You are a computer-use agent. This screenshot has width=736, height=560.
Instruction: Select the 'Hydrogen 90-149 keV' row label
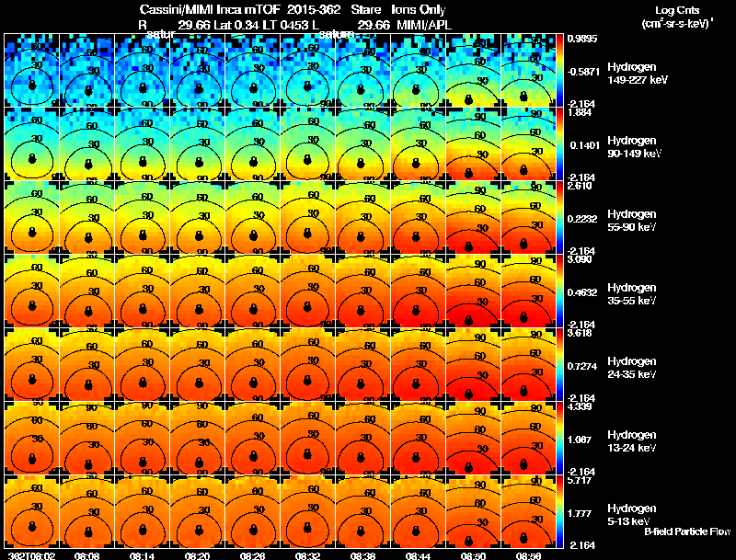(634, 147)
